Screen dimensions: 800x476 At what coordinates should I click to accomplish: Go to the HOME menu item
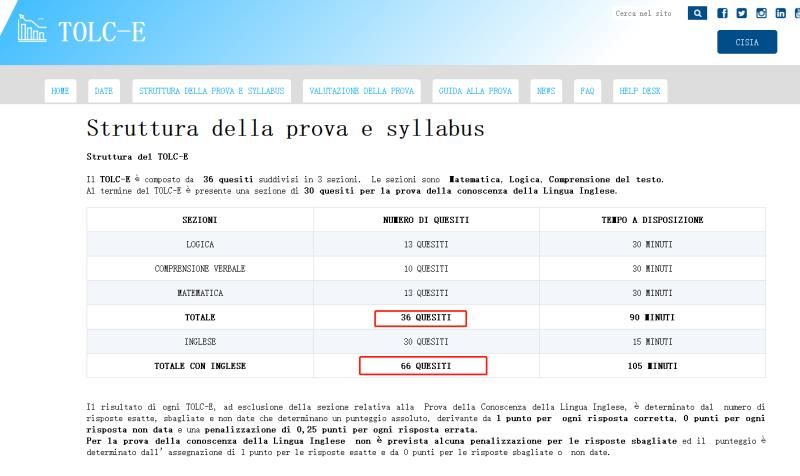[x=60, y=91]
